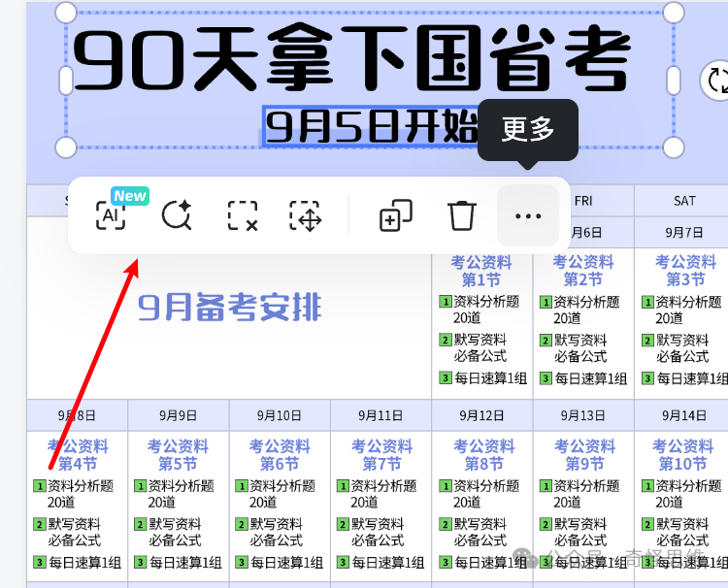Click the 9月14日 date cell
Image resolution: width=728 pixels, height=588 pixels.
tap(684, 415)
